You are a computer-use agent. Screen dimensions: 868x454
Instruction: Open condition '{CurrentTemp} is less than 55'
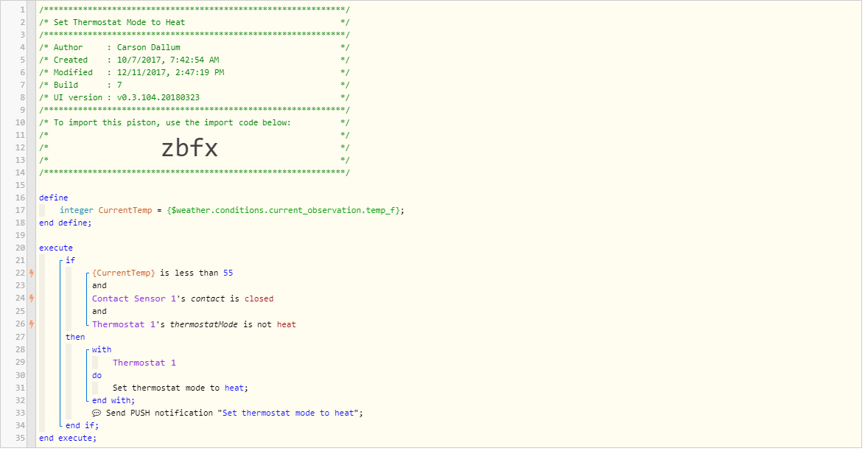coord(163,273)
